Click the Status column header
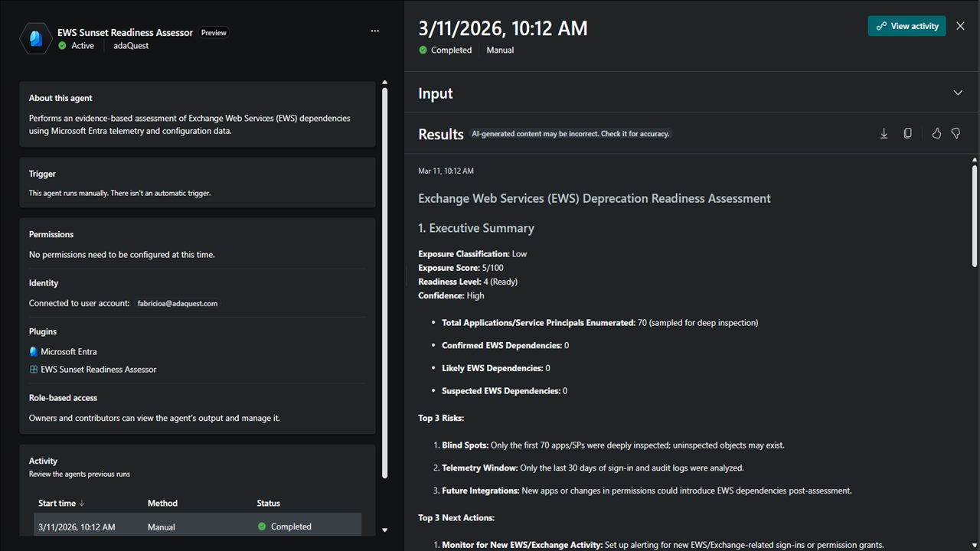980x551 pixels. tap(269, 504)
